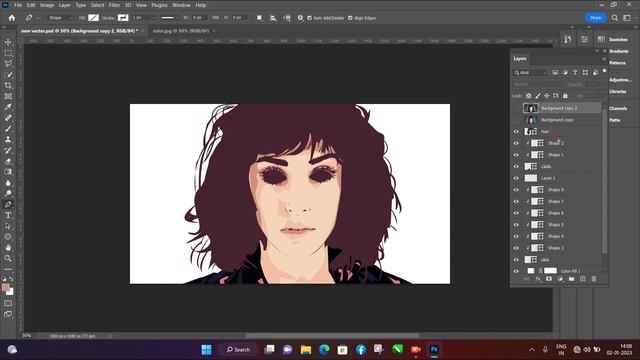Open the Swatches panel

pos(618,40)
